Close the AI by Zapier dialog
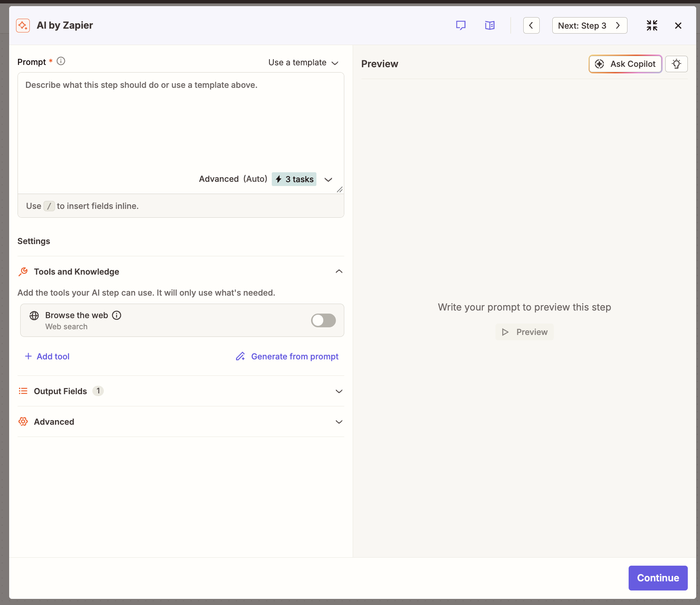The height and width of the screenshot is (605, 700). coord(678,26)
